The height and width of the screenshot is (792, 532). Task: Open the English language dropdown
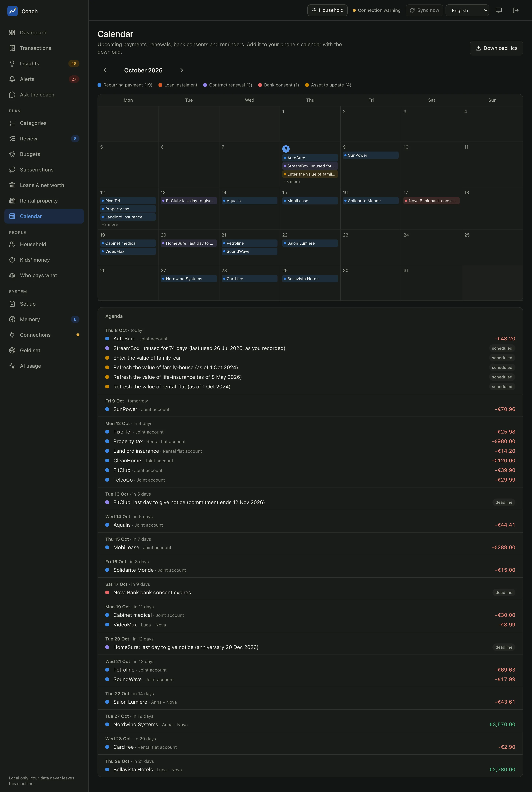[x=467, y=11]
